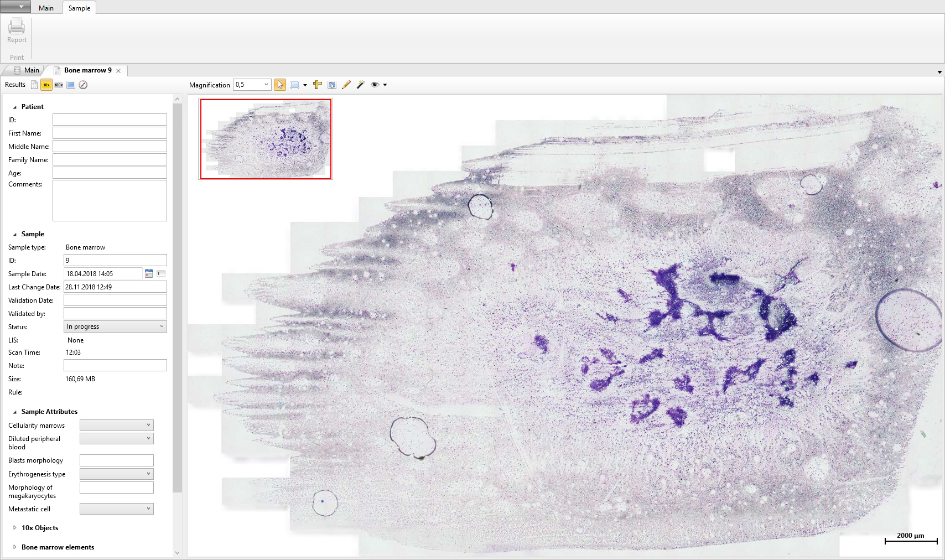The image size is (945, 560).
Task: Click the rectangle region select tool
Action: (x=295, y=85)
